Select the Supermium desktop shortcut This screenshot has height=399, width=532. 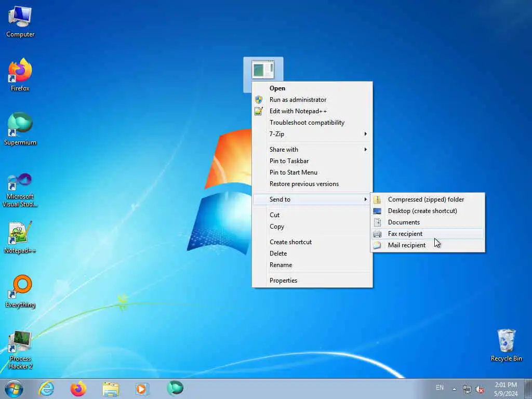pyautogui.click(x=20, y=129)
